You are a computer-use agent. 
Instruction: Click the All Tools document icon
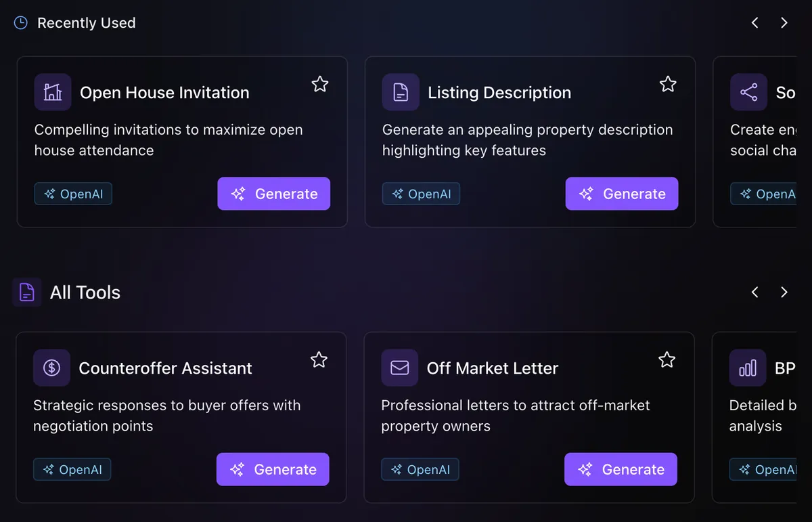pyautogui.click(x=27, y=292)
